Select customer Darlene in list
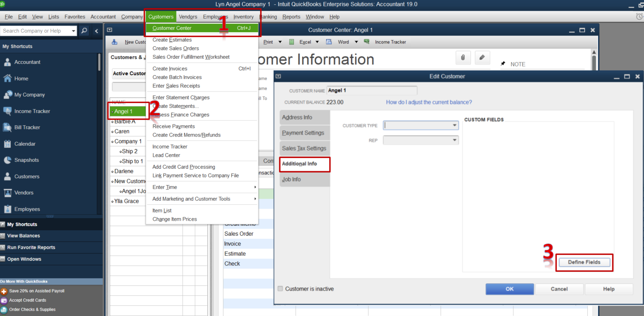Image resolution: width=644 pixels, height=316 pixels. [124, 171]
